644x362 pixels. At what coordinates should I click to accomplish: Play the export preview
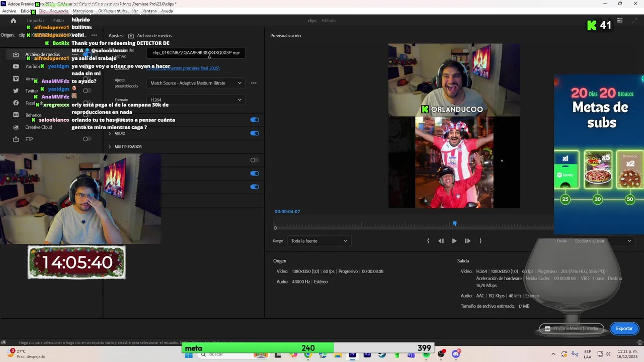pos(454,241)
